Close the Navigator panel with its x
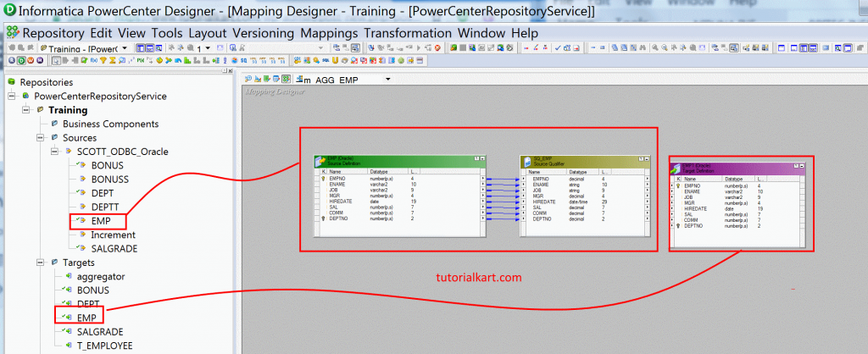This screenshot has width=868, height=354. pyautogui.click(x=231, y=71)
